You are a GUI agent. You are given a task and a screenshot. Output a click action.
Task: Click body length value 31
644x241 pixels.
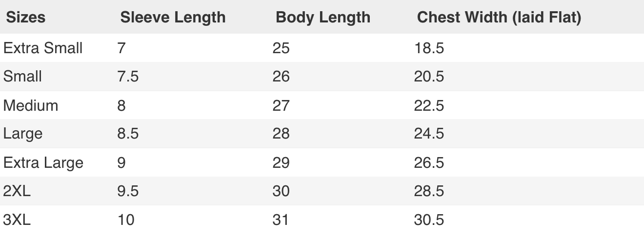click(x=281, y=220)
